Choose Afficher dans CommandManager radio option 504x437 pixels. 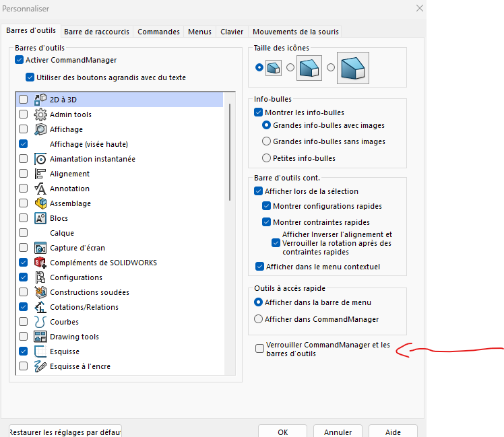259,319
